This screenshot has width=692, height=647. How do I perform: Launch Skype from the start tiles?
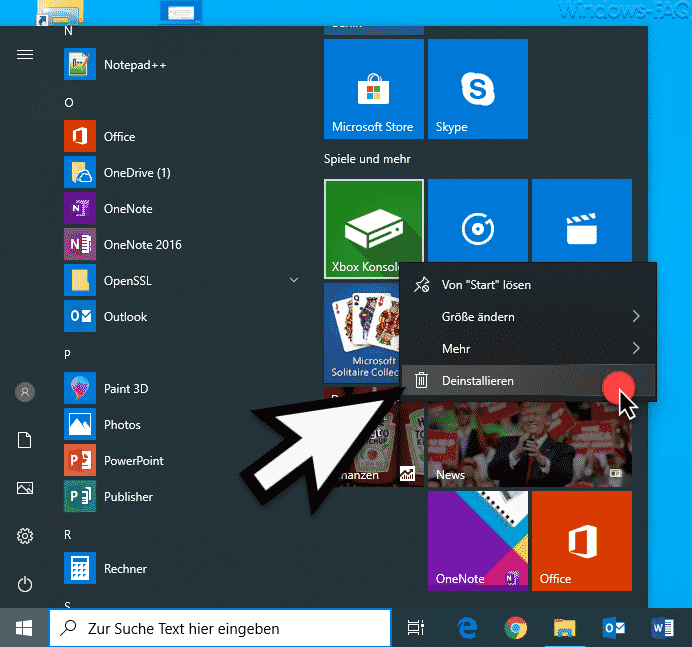point(477,89)
